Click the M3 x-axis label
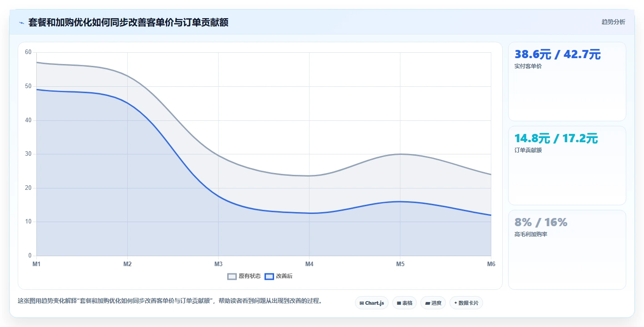Viewport: 644px width, 327px height. 218,264
